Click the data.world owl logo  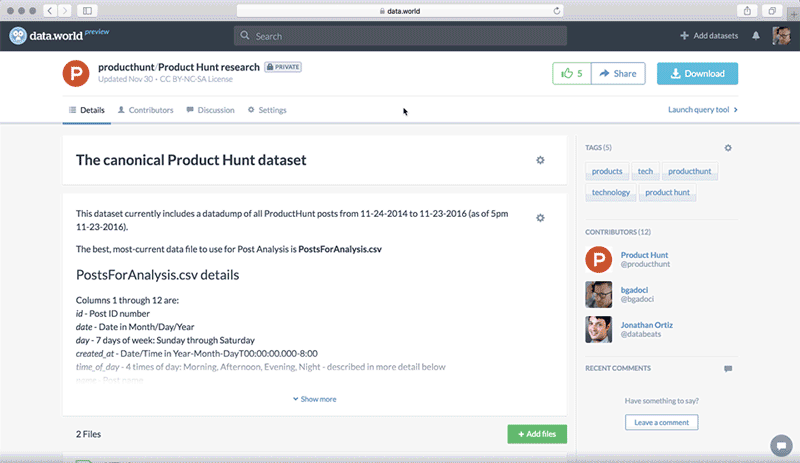[19, 36]
